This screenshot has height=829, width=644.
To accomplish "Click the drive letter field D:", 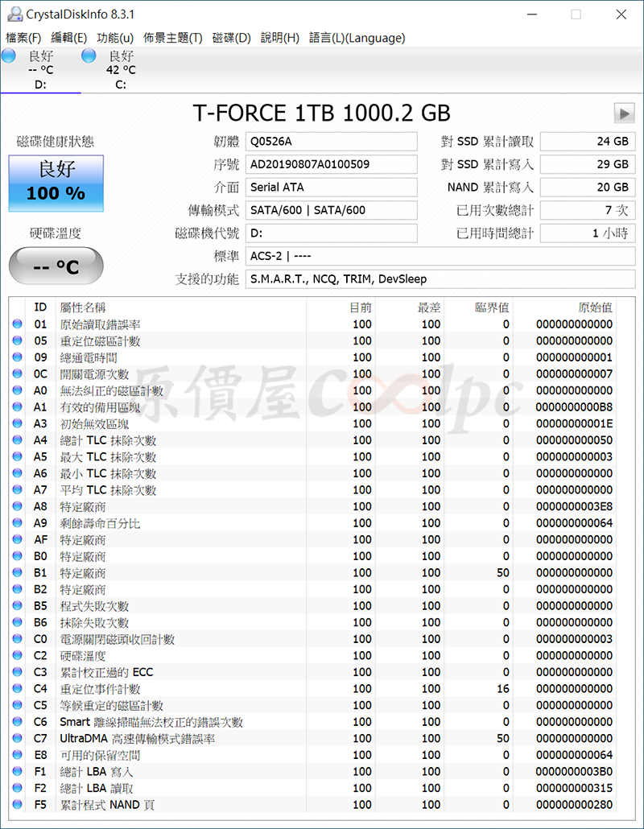I will click(x=331, y=233).
